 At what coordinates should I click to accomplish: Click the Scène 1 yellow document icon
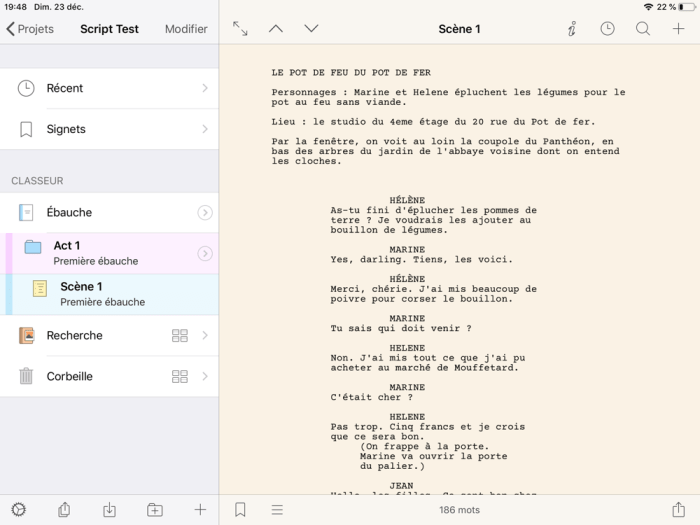(40, 288)
